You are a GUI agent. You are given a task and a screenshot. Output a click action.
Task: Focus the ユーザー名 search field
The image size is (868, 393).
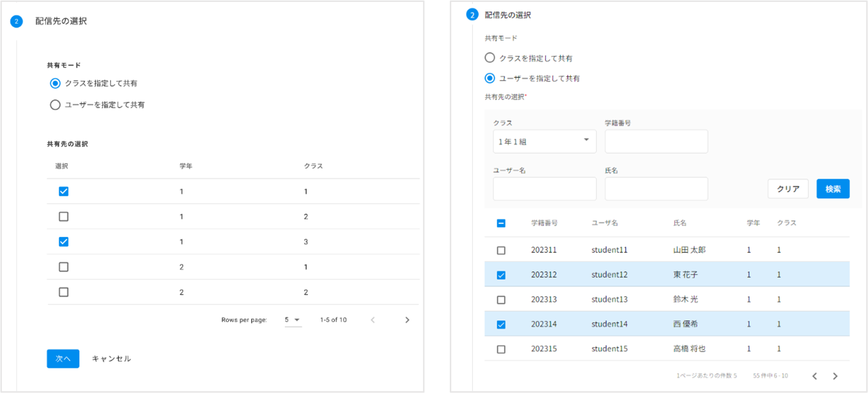[x=545, y=189]
